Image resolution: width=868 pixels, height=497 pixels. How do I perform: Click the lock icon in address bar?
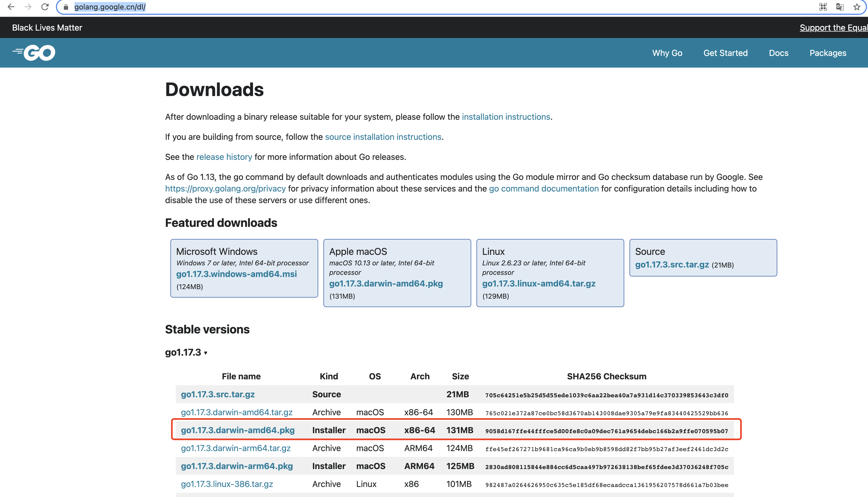point(66,7)
